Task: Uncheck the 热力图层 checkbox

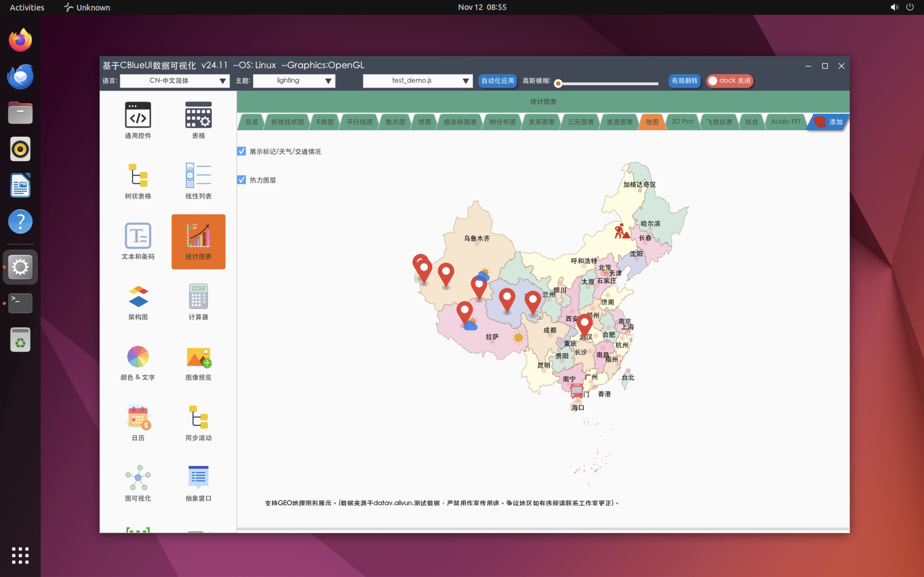Action: 242,180
